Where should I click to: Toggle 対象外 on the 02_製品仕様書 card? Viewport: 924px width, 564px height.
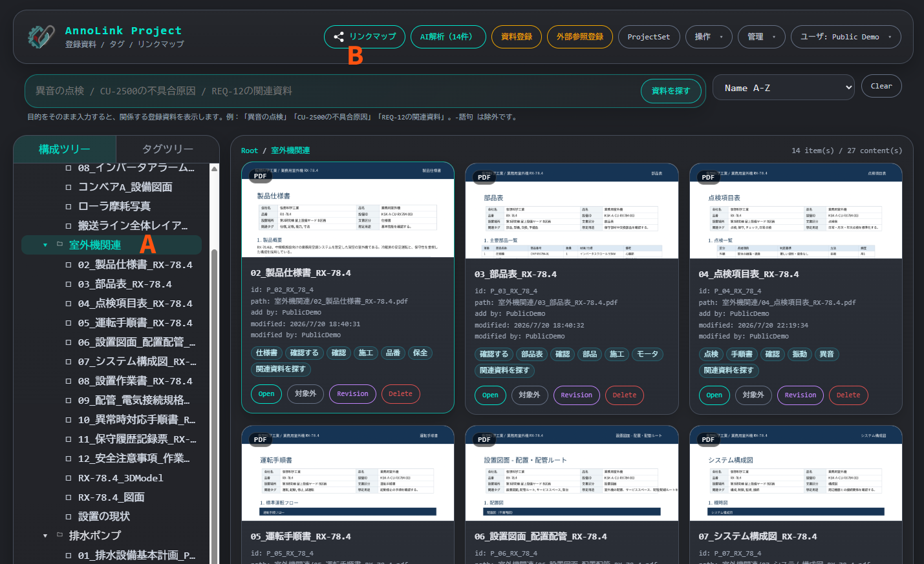click(x=305, y=393)
